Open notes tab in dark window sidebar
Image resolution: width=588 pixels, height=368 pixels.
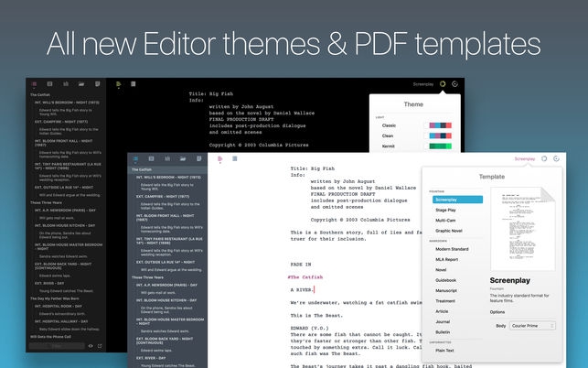coord(98,84)
